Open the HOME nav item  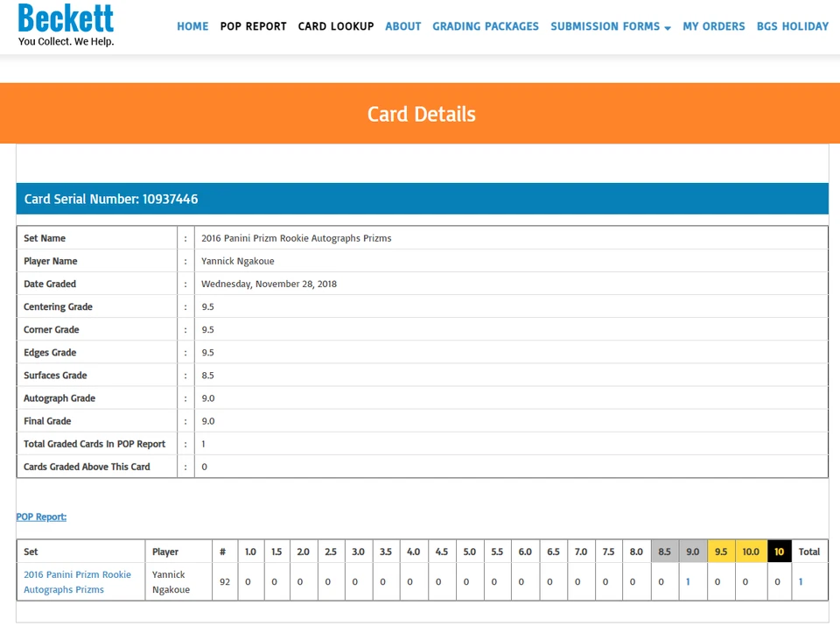click(192, 26)
